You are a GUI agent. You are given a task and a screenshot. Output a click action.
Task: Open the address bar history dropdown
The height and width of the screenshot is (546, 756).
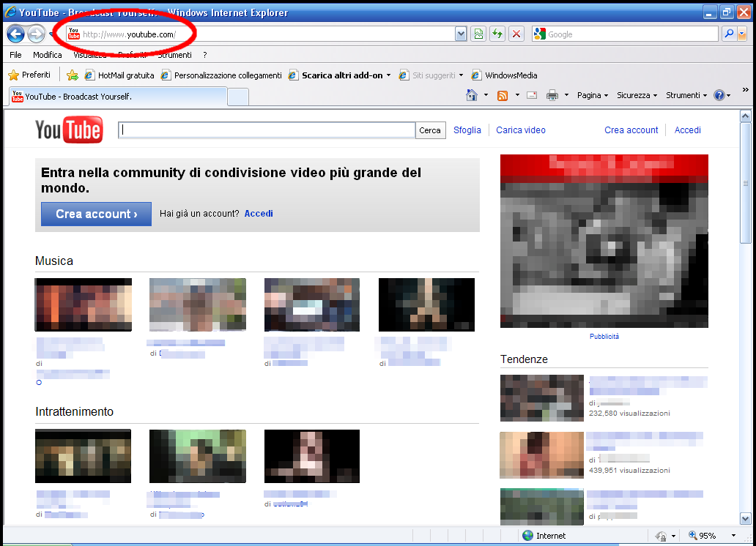click(x=461, y=34)
